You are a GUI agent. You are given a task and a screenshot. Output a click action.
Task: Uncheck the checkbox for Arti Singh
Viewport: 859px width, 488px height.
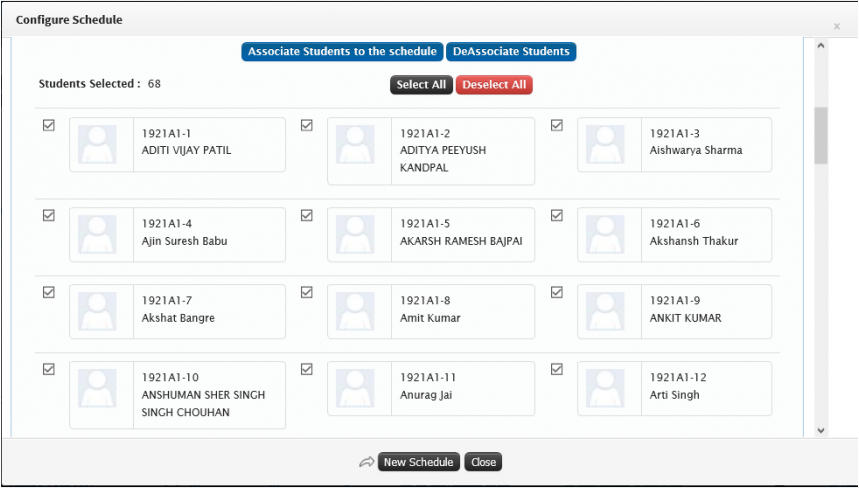tap(557, 369)
